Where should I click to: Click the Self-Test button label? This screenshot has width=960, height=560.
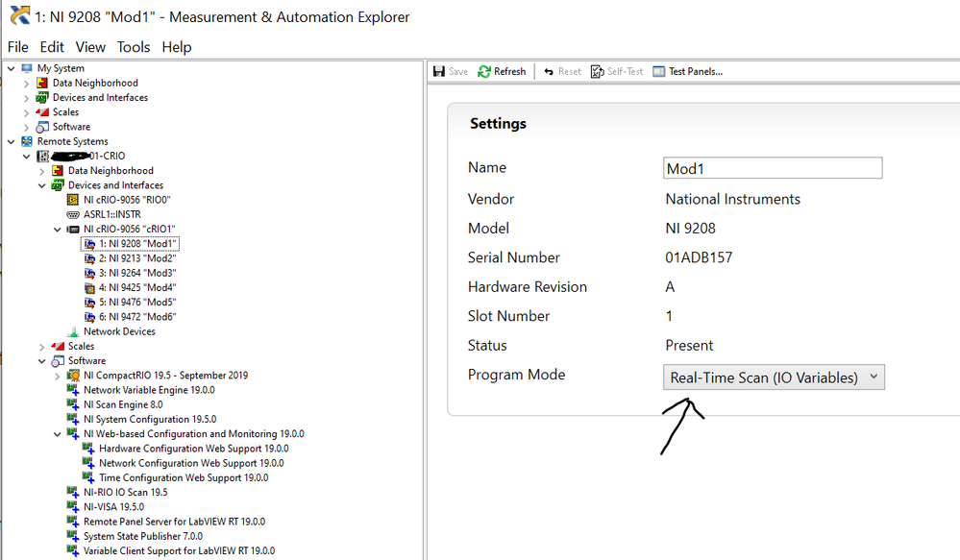click(x=625, y=72)
